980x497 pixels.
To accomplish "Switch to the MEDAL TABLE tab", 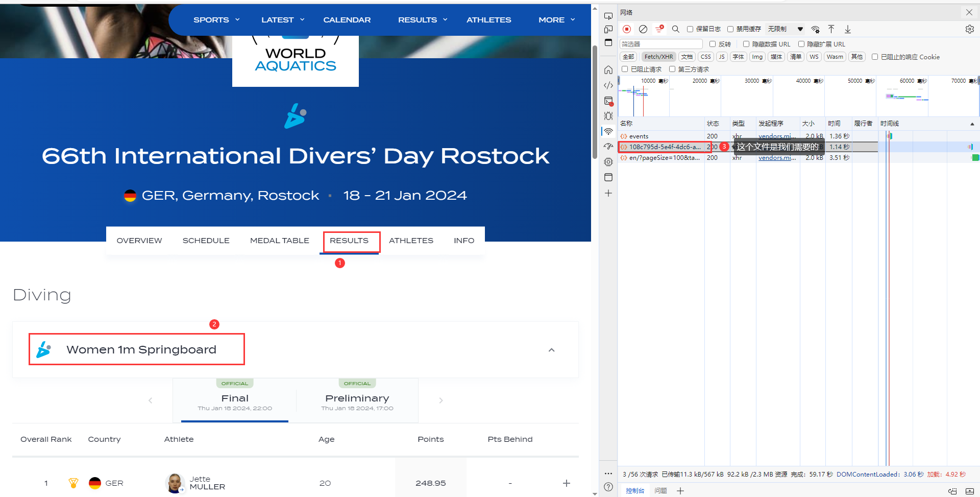I will coord(279,241).
